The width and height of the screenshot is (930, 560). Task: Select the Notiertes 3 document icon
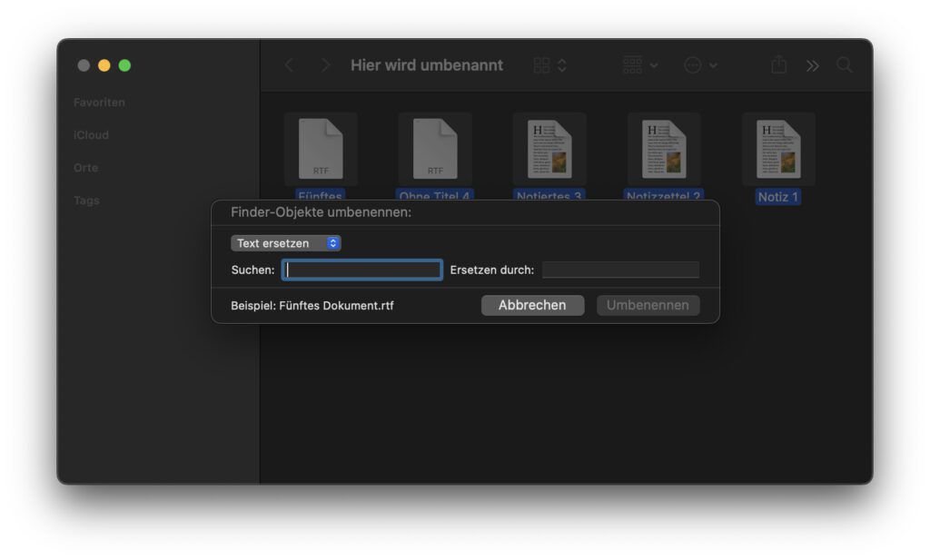coord(549,149)
